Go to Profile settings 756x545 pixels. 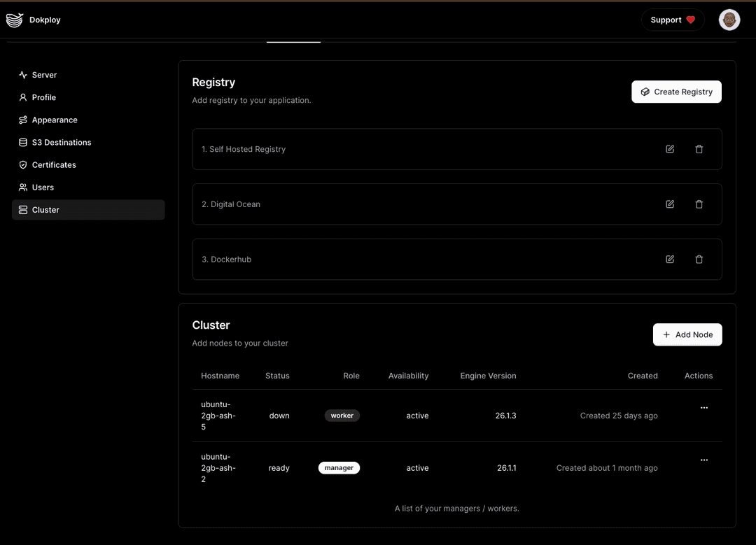pos(43,97)
